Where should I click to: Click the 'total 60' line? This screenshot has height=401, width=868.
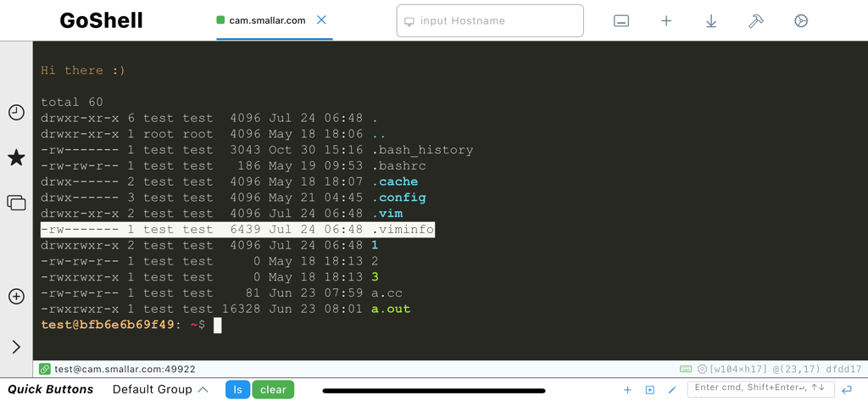click(72, 103)
